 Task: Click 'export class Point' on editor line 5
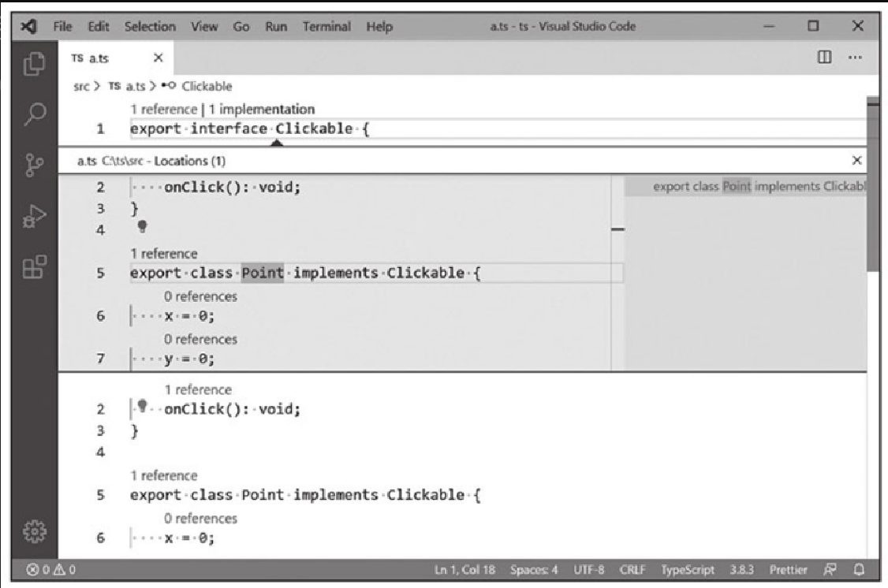(x=207, y=495)
